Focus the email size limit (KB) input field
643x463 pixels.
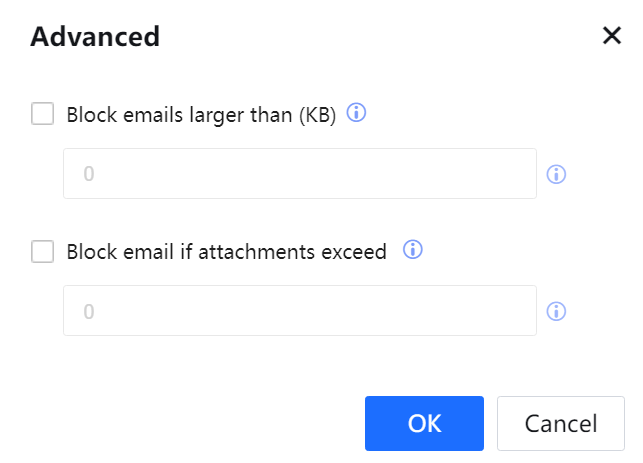[x=300, y=174]
